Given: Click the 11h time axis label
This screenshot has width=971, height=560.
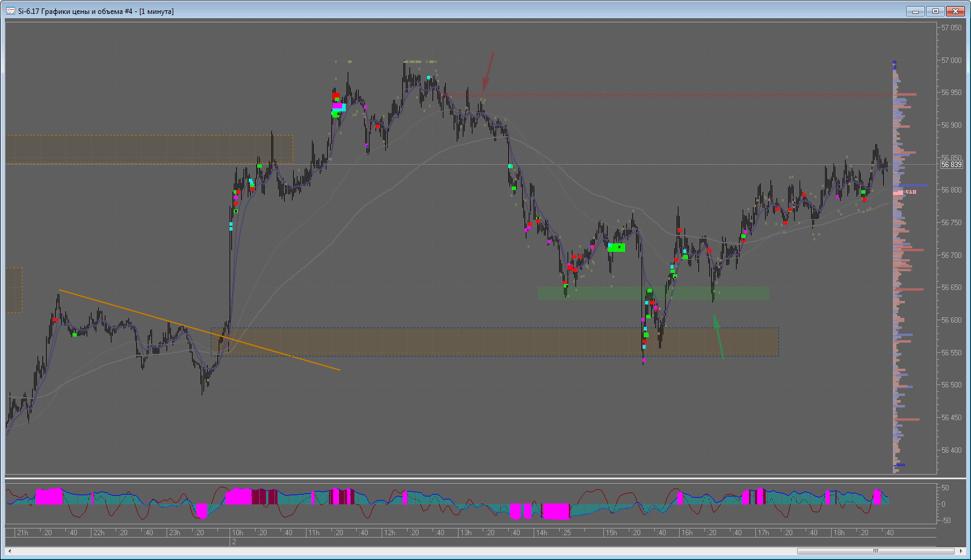Looking at the screenshot, I should point(313,533).
